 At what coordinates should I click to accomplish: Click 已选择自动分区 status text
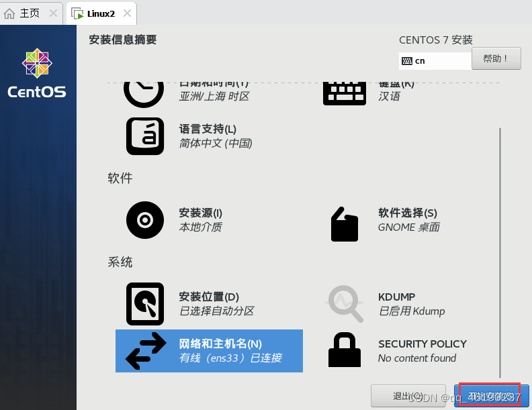[x=216, y=311]
